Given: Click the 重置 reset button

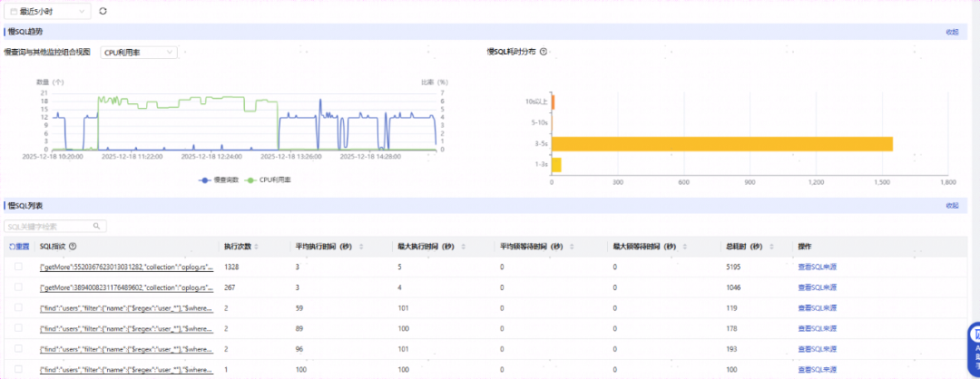Looking at the screenshot, I should coord(19,247).
